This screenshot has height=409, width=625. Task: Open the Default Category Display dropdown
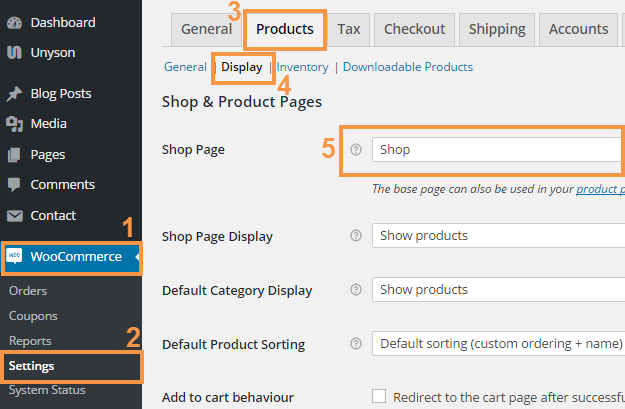pyautogui.click(x=498, y=289)
